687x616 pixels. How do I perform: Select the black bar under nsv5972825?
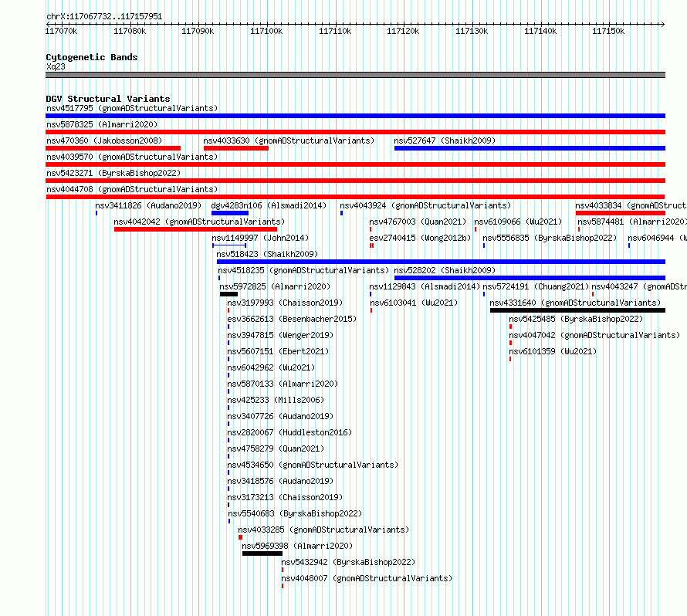(x=228, y=294)
